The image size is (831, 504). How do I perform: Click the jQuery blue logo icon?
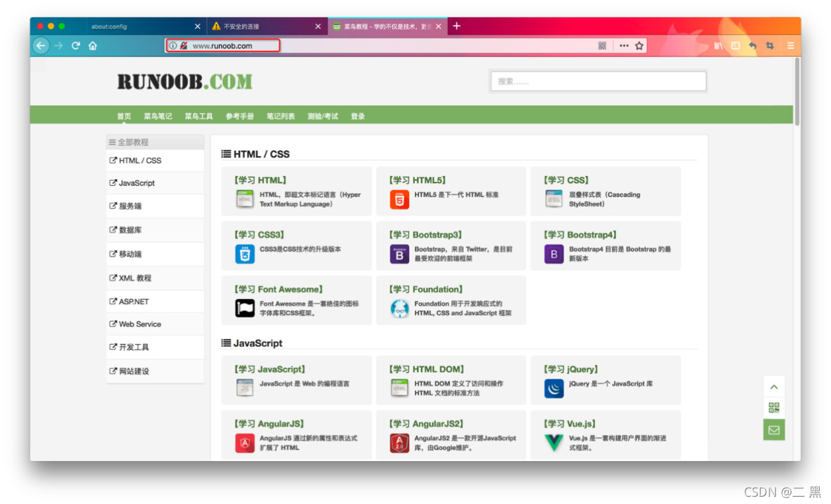coord(554,388)
